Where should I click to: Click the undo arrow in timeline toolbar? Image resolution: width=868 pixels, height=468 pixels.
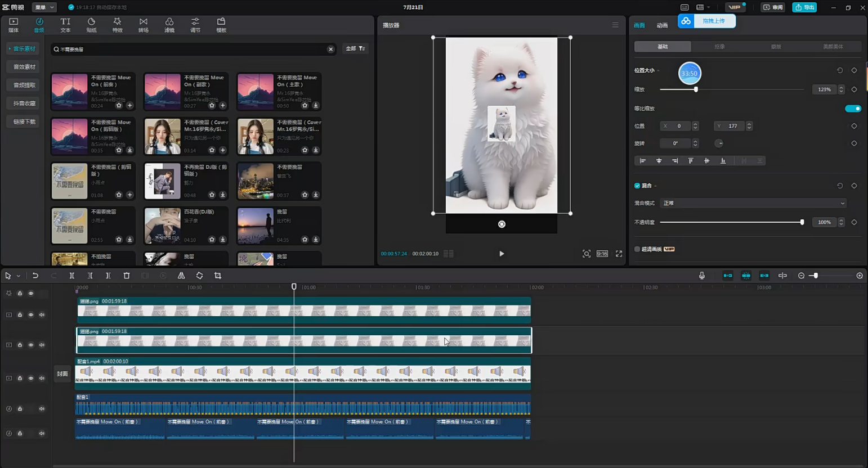[x=35, y=276]
